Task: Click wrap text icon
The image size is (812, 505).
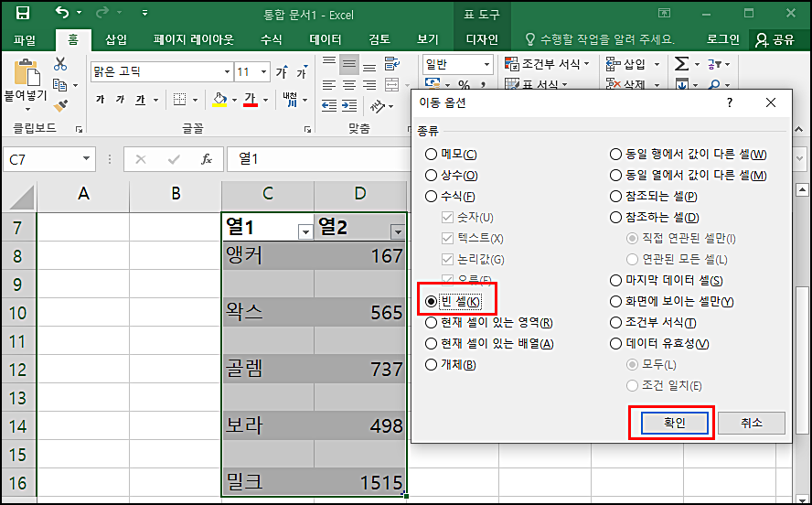Action: coord(392,64)
